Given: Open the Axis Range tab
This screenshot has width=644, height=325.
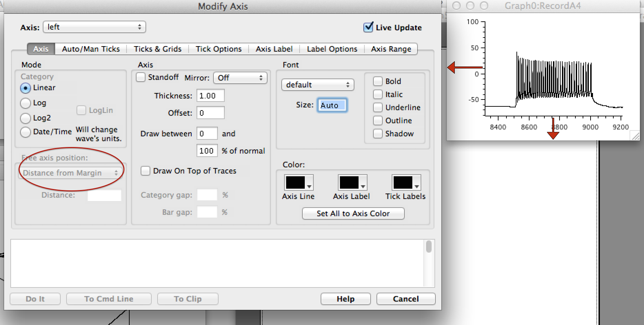Looking at the screenshot, I should click(391, 49).
